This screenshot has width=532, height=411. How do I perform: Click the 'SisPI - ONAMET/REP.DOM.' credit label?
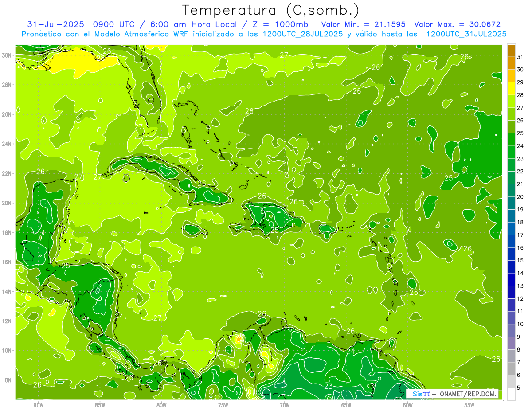tap(452, 394)
